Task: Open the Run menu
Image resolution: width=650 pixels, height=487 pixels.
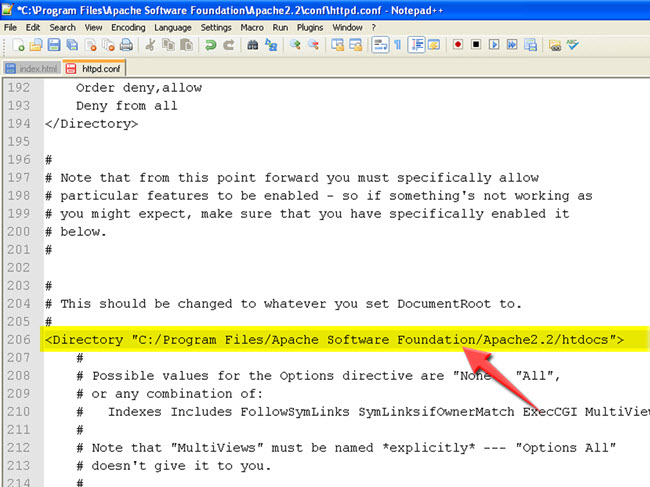Action: (280, 27)
